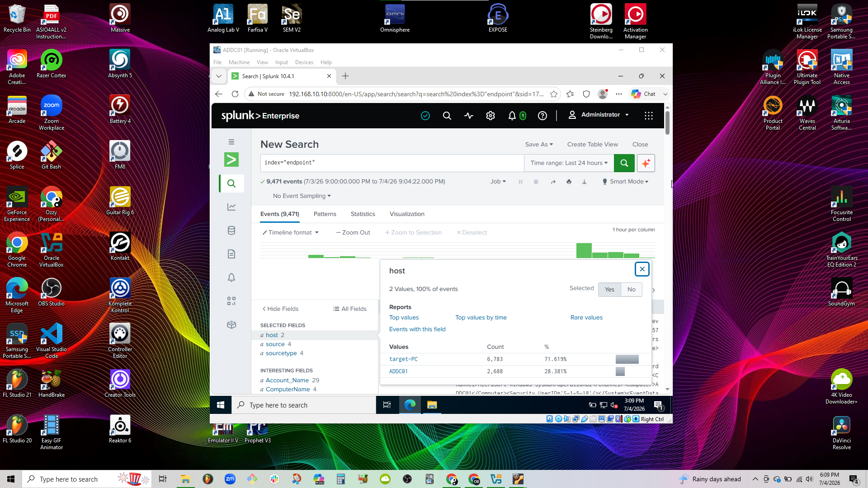Image resolution: width=868 pixels, height=488 pixels.
Task: Refresh the browser page in VM
Action: (235, 94)
